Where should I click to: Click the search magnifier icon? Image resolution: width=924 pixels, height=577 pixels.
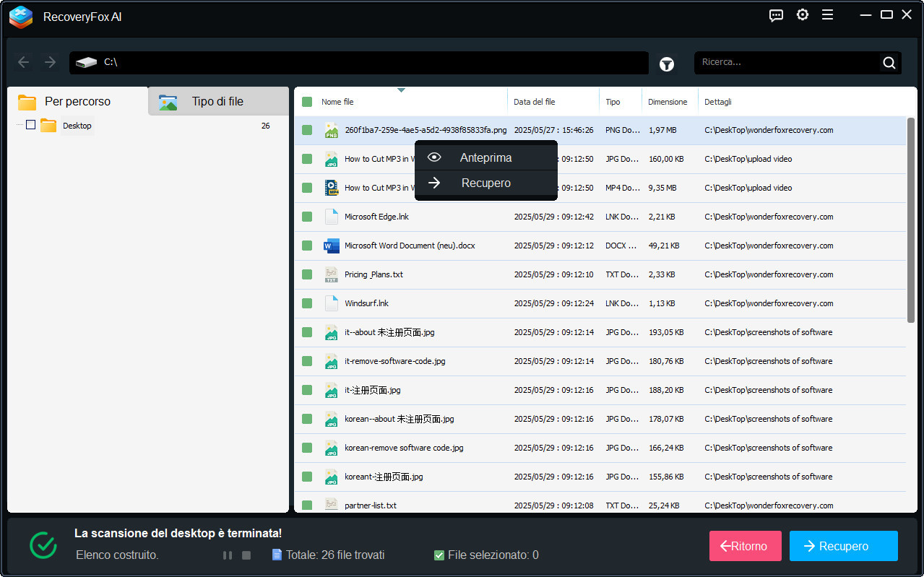[889, 63]
